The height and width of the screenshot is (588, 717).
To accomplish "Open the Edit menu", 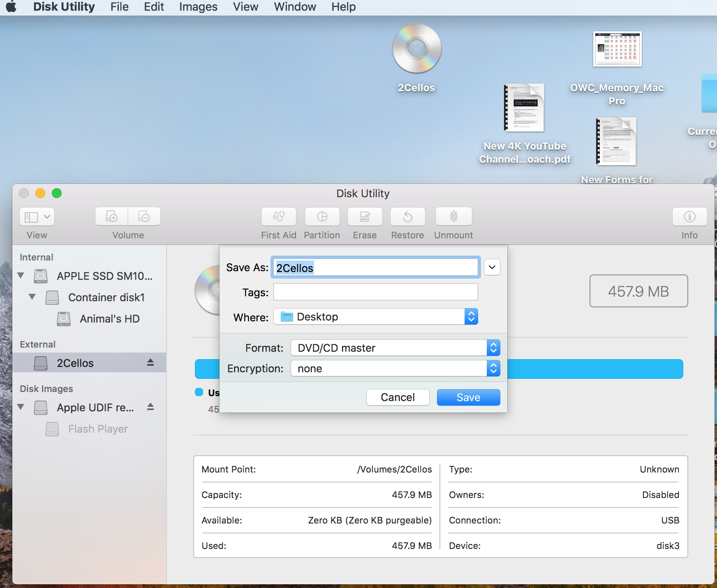I will (x=154, y=7).
